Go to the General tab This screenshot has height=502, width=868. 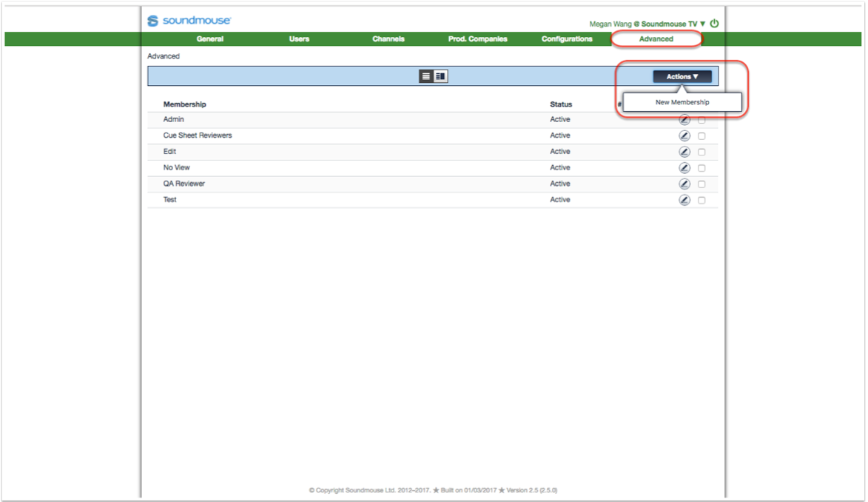[210, 39]
